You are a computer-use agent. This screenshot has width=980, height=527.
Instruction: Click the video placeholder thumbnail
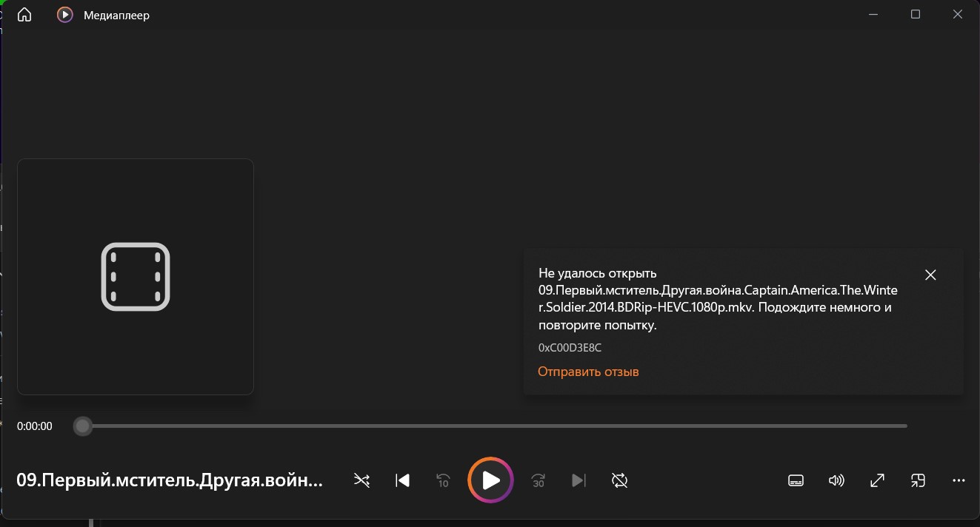(x=136, y=276)
